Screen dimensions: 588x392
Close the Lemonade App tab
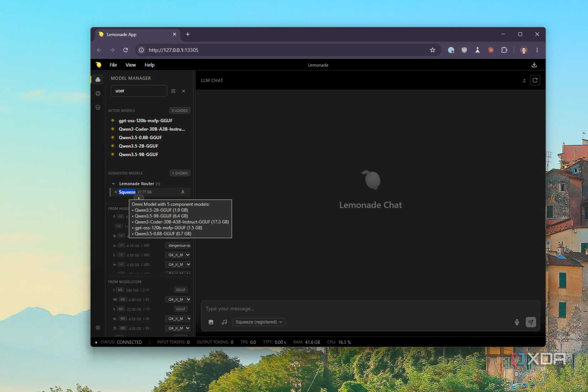[x=174, y=34]
